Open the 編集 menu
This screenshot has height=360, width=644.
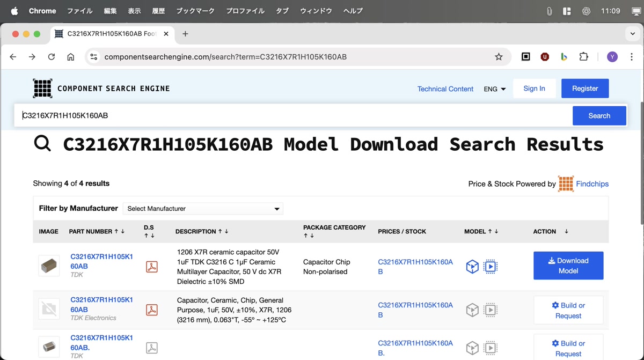[110, 11]
